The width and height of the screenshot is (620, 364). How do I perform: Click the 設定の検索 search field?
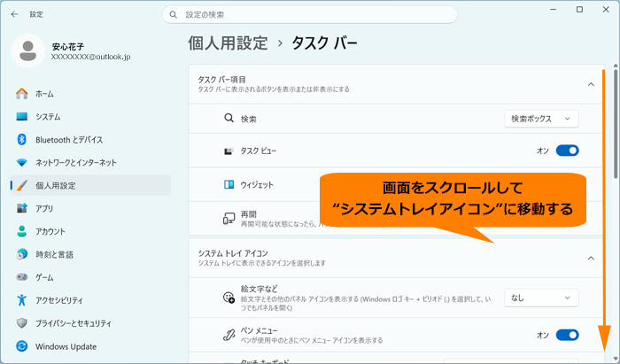(x=310, y=15)
